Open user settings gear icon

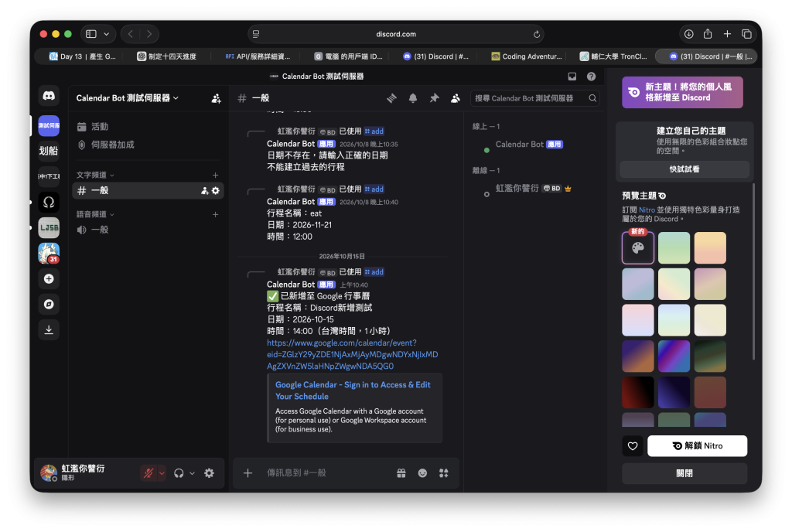point(209,473)
